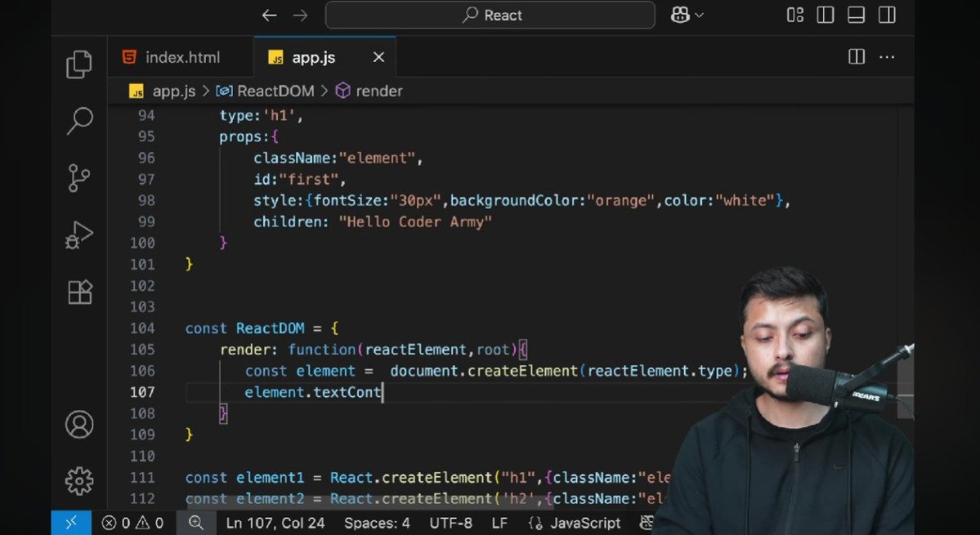Viewport: 980px width, 535px height.
Task: Click the command center search box
Action: coord(490,15)
